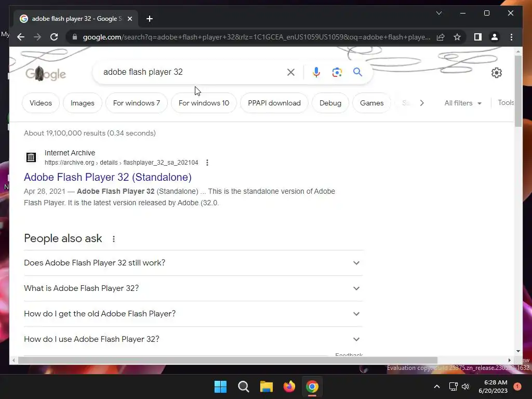The image size is (532, 399).
Task: Open the Windows Start menu
Action: (220, 387)
